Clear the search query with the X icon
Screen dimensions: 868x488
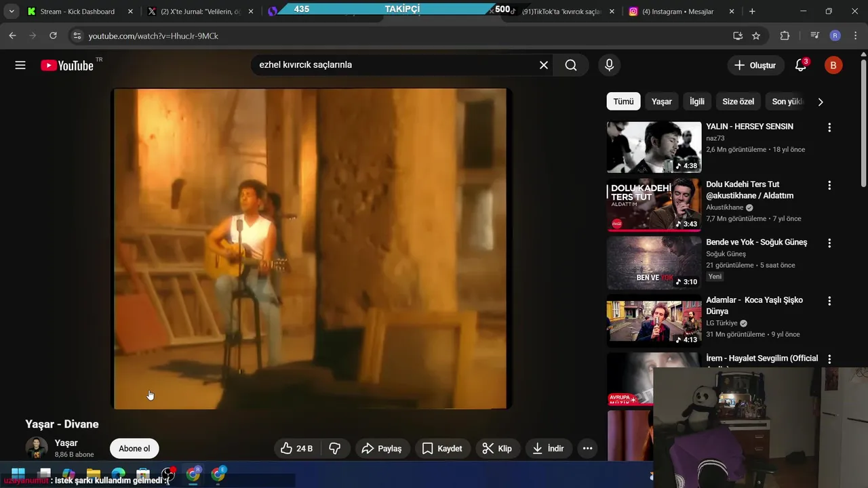click(543, 65)
